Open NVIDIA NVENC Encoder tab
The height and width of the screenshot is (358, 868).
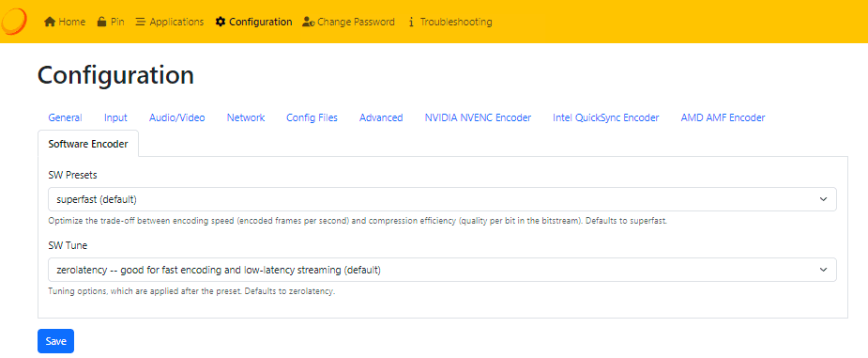click(479, 117)
